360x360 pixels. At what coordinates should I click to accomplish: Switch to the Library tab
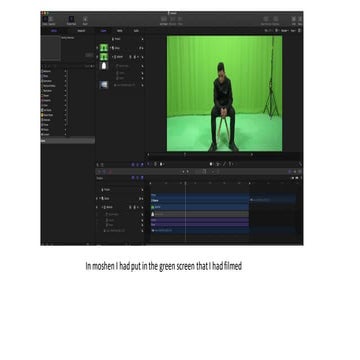pos(54,31)
